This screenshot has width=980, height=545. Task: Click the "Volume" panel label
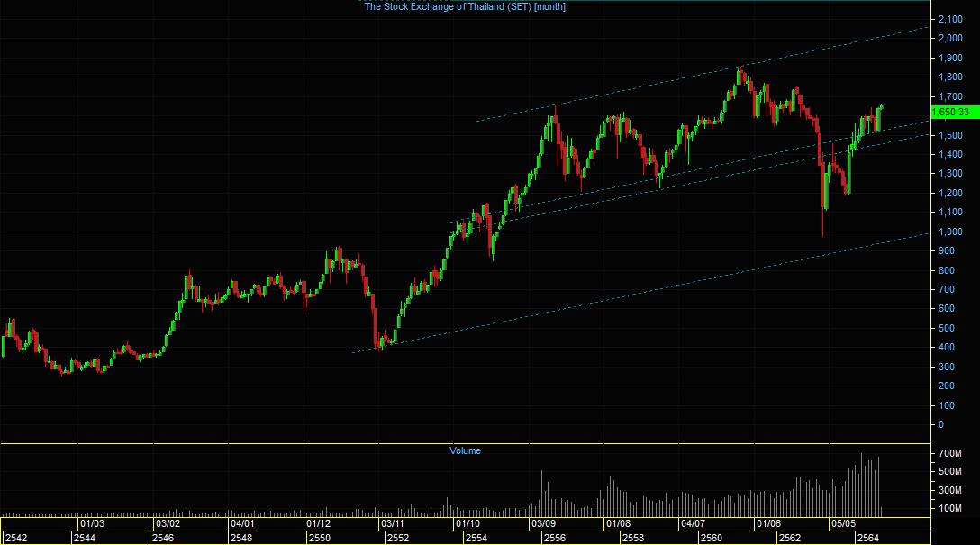tap(465, 450)
